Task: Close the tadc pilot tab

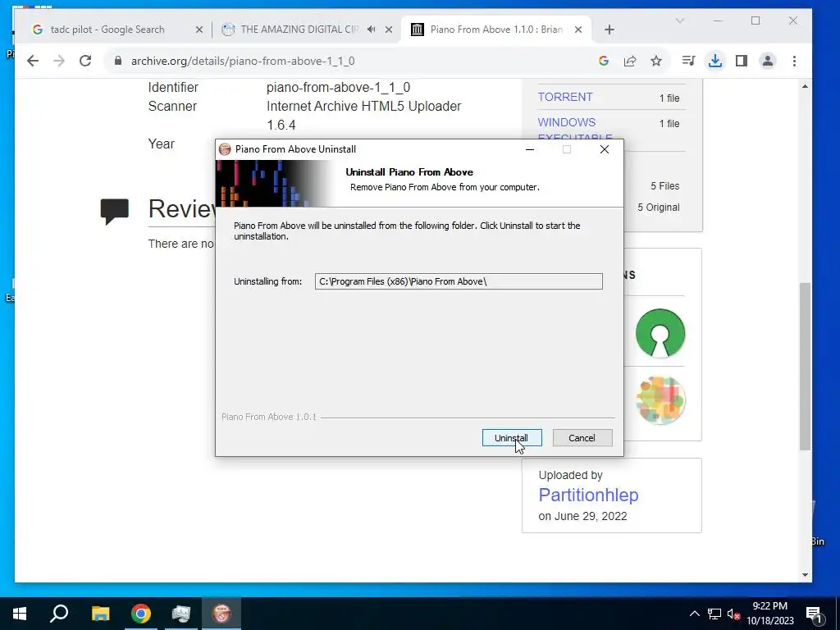Action: (x=199, y=30)
